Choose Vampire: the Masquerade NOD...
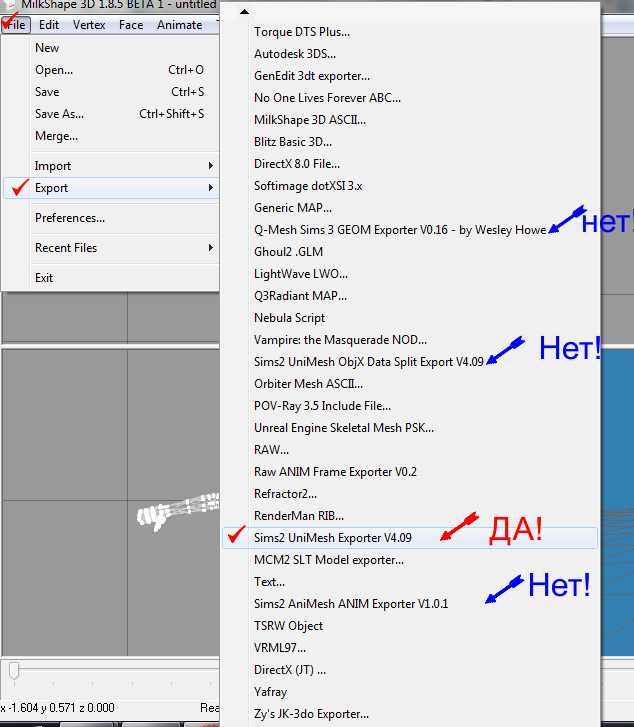 [410, 340]
